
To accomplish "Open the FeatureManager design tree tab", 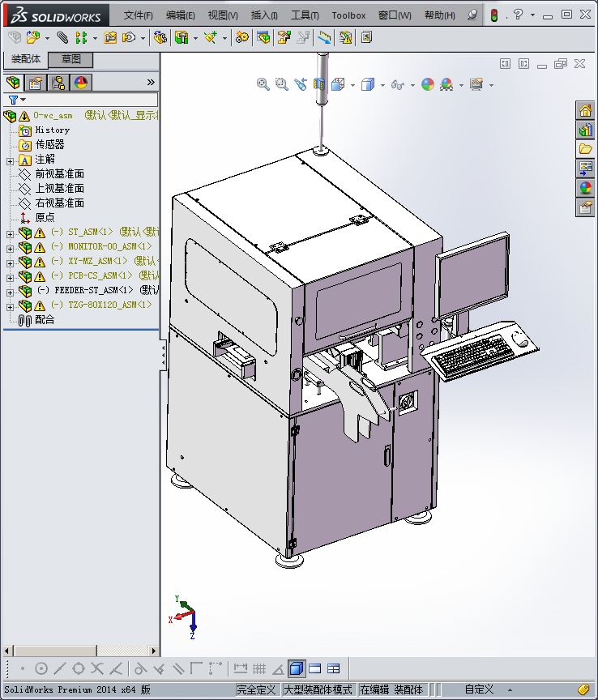I will (14, 83).
